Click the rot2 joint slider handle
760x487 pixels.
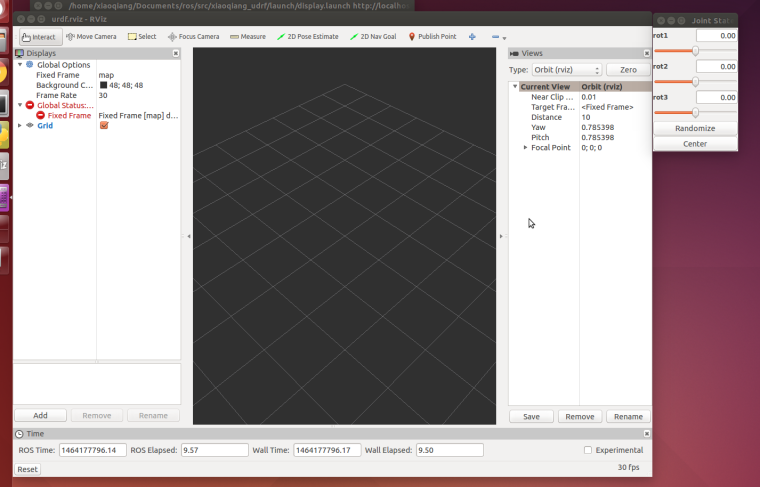[695, 81]
